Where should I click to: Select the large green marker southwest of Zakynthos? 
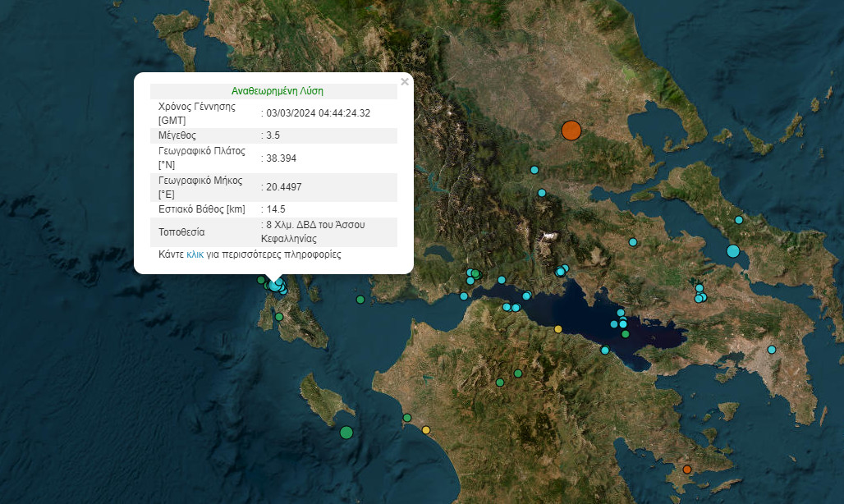tap(346, 433)
